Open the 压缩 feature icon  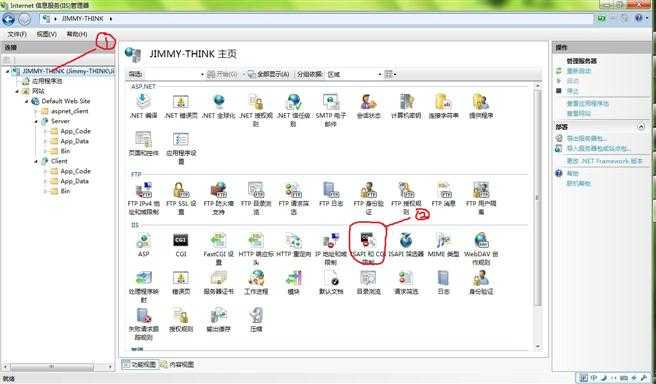point(256,320)
